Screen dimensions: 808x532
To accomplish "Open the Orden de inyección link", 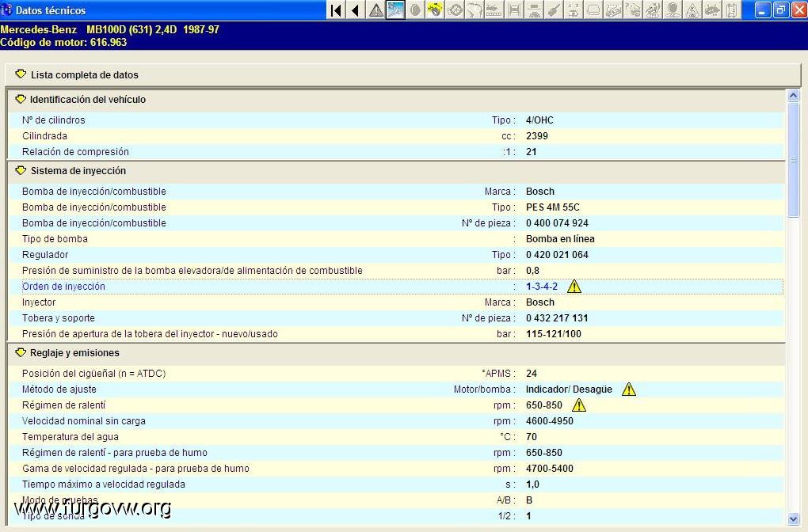I will click(63, 287).
